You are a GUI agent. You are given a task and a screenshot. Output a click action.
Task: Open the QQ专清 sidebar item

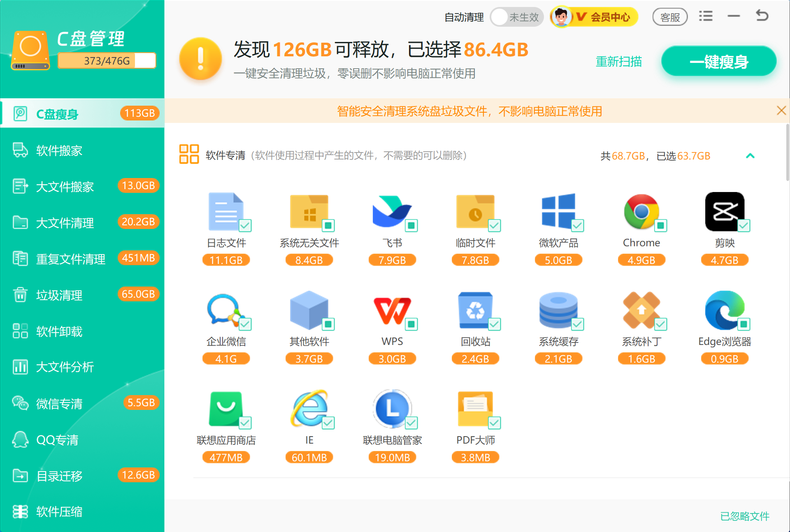click(82, 439)
